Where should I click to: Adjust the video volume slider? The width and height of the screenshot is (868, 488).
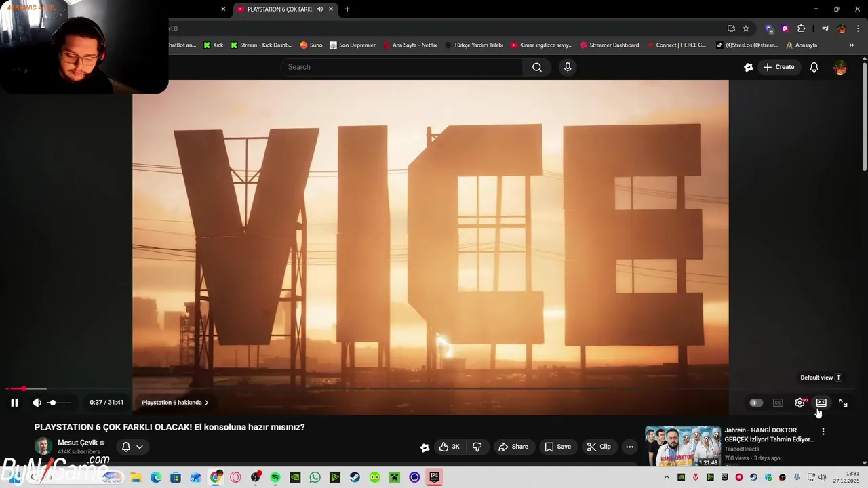click(x=58, y=403)
